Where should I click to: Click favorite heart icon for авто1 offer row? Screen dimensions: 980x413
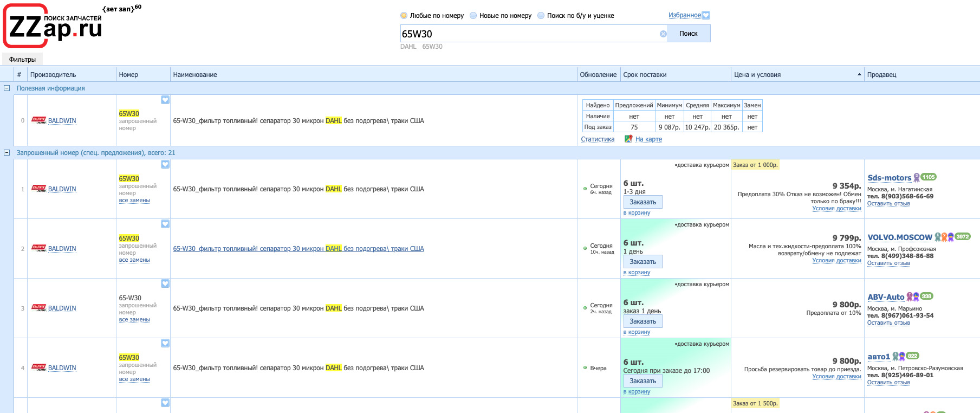click(x=165, y=343)
